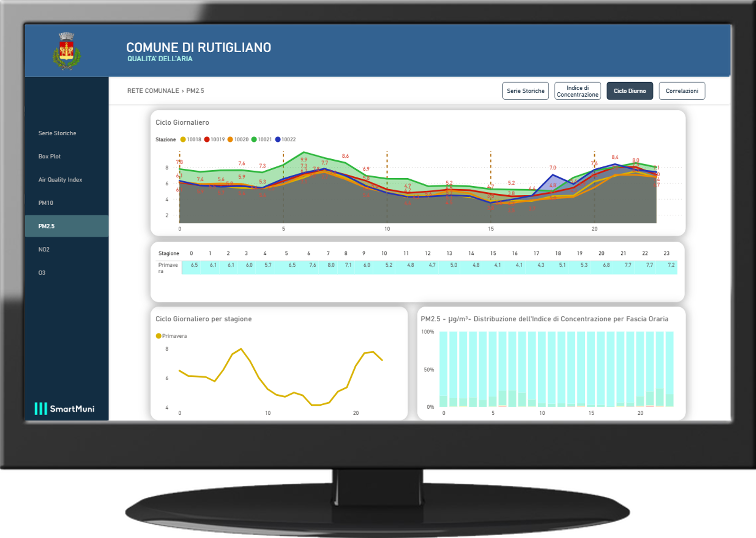756x538 pixels.
Task: Click the breadcrumb RETE COMUNALE › PM2.5
Action: pos(166,91)
